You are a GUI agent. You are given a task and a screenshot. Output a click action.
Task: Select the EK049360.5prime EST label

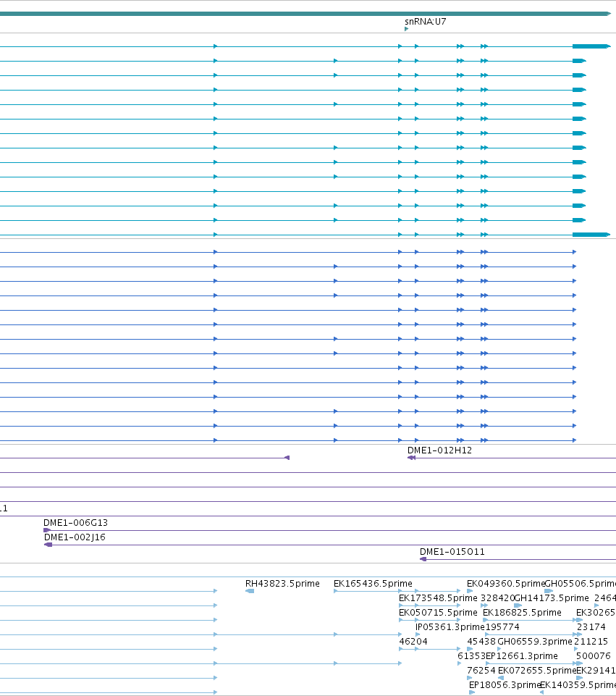tap(505, 583)
